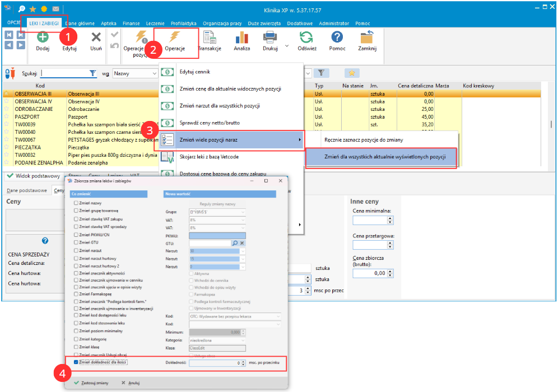Enable the 'Zmień nazwy' checkbox
The height and width of the screenshot is (392, 558).
76,203
